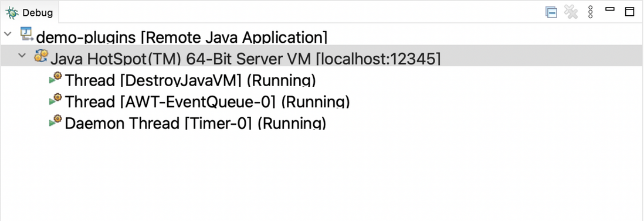Image resolution: width=644 pixels, height=221 pixels.
Task: Select Thread [DestroyJavaVM] (Running)
Action: tap(190, 80)
